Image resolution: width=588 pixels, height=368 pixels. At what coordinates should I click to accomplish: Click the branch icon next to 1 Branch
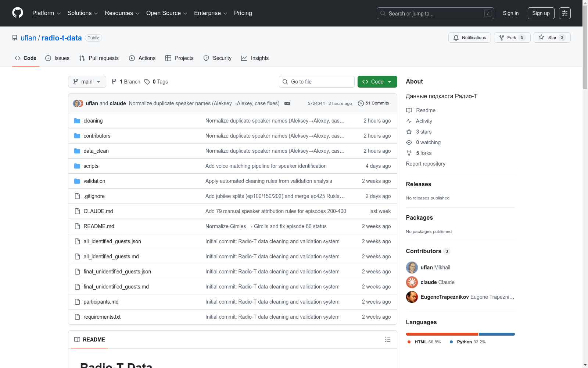[114, 82]
